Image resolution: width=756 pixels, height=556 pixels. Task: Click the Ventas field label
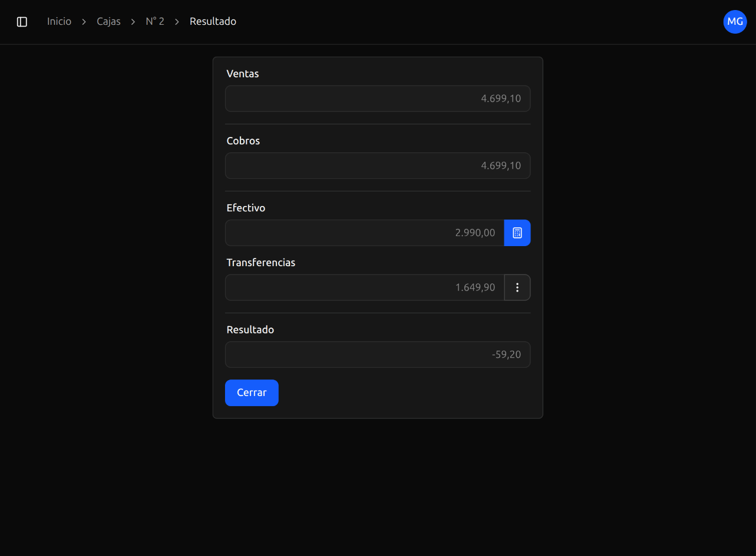coord(243,74)
